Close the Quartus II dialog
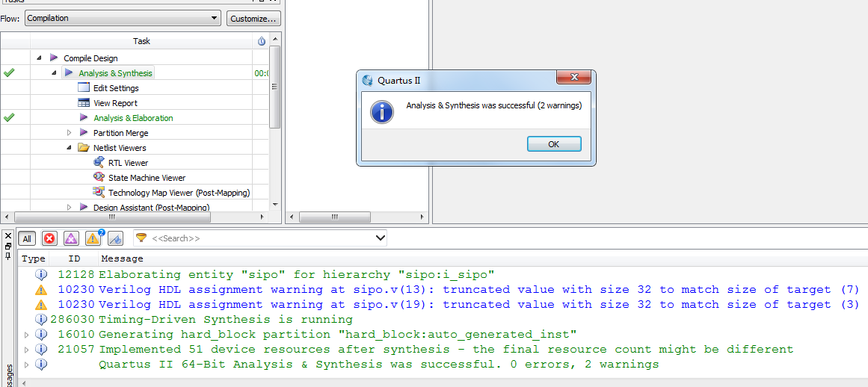 (x=574, y=78)
